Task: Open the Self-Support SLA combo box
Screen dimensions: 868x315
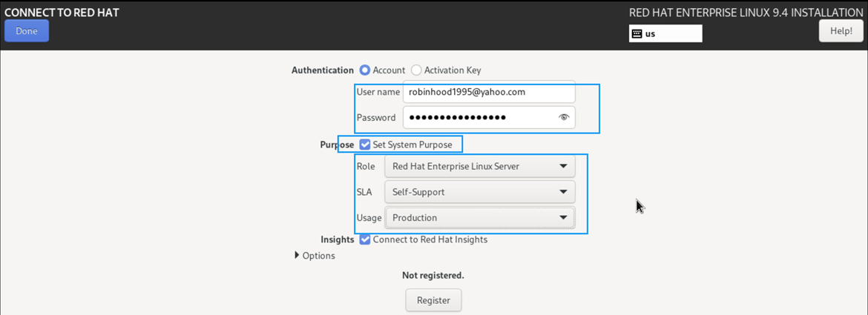Action: tap(480, 192)
